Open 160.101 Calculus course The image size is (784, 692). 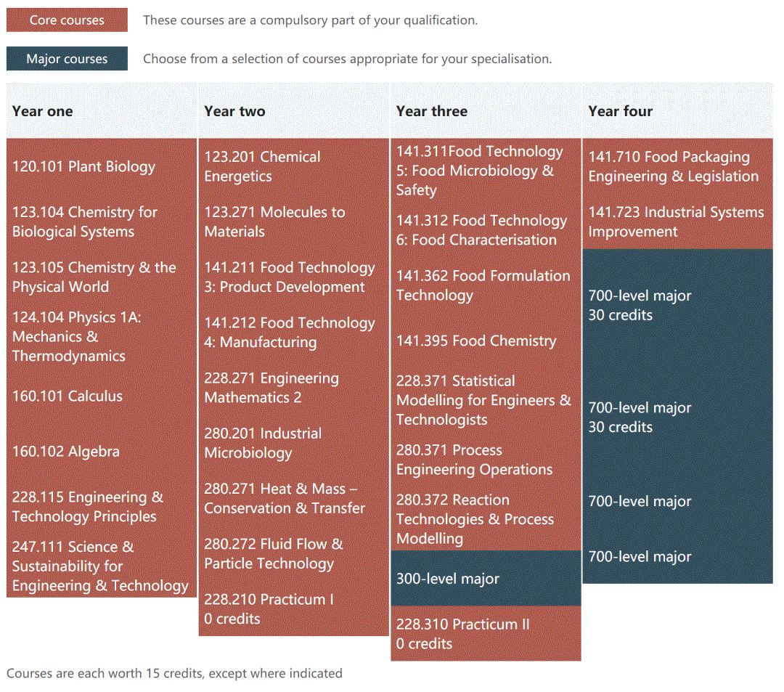coord(68,396)
